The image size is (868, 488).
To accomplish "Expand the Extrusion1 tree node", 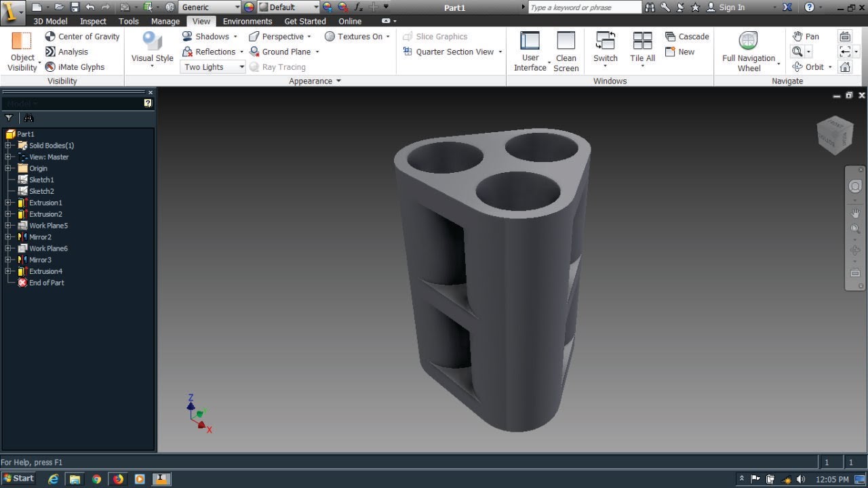I will tap(7, 203).
